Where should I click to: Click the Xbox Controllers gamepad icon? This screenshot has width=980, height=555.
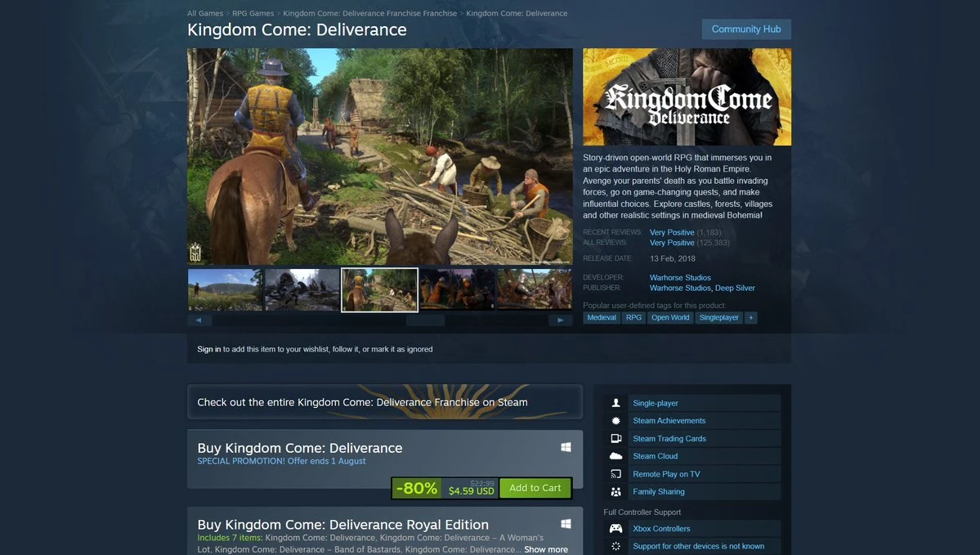(615, 529)
